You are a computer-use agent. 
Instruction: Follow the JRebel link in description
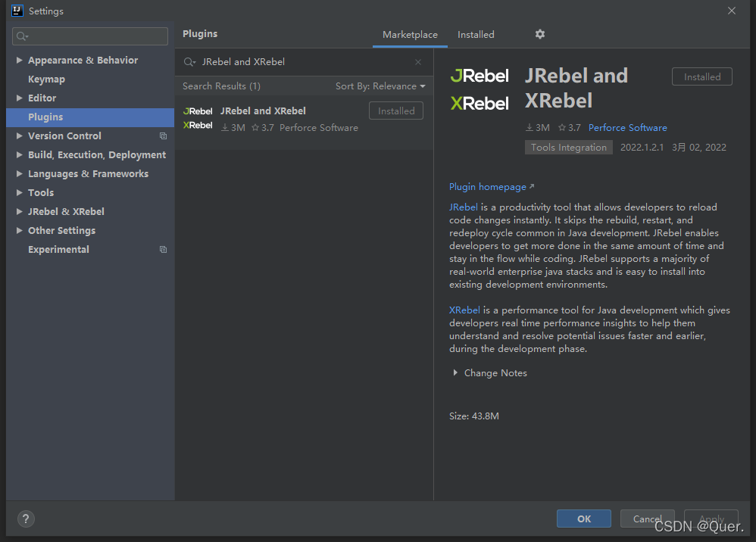tap(464, 207)
